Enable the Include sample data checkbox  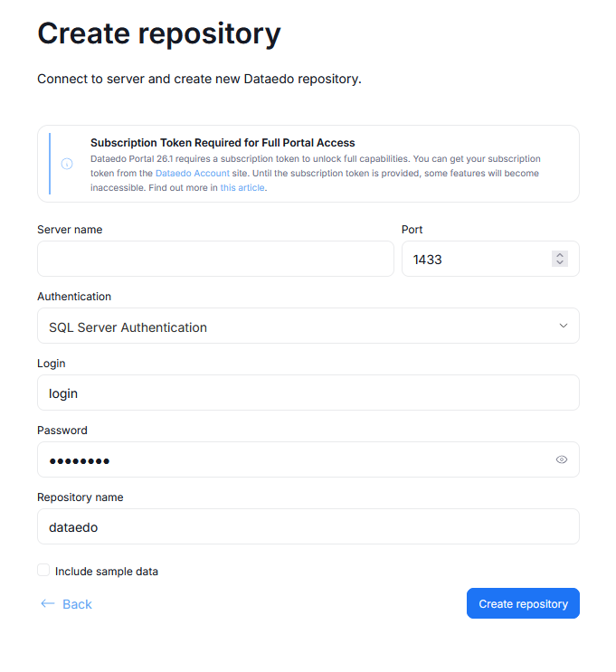(x=43, y=571)
